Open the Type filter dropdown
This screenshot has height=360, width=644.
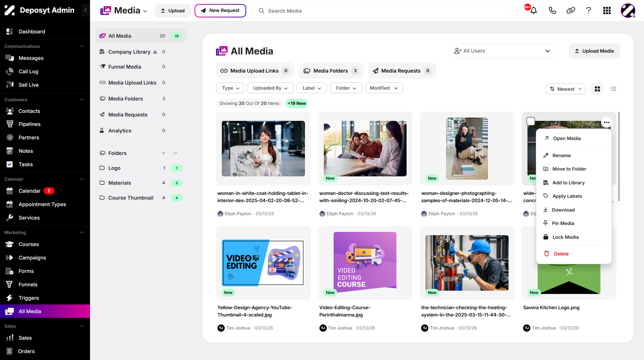(231, 88)
